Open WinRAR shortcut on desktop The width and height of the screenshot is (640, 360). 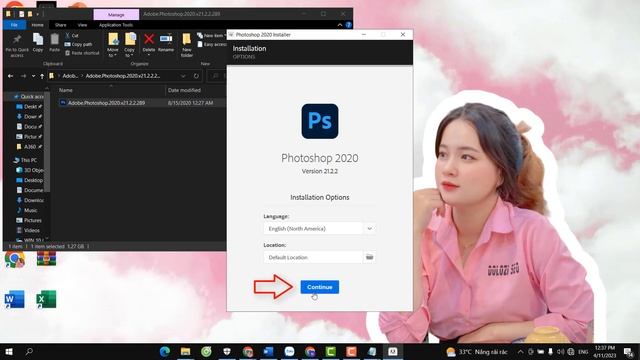(x=46, y=258)
